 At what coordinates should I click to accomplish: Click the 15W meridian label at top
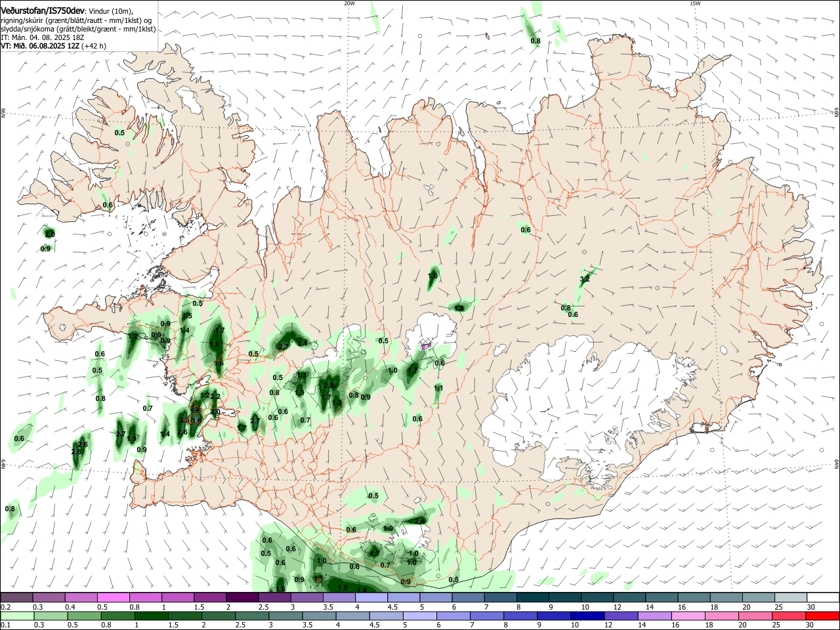point(695,3)
